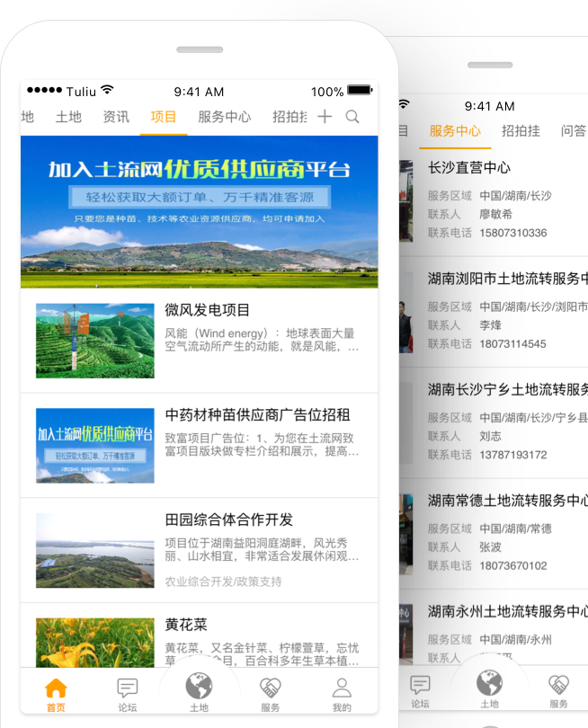Open 微风发电项目 thumbnail image
The image size is (588, 728).
95,341
